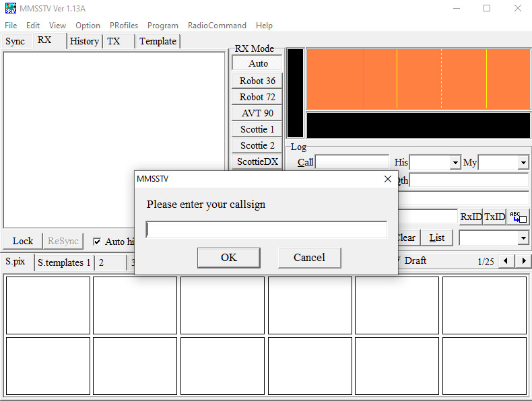Click Cancel in callsign dialog
The image size is (532, 401).
pyautogui.click(x=309, y=258)
